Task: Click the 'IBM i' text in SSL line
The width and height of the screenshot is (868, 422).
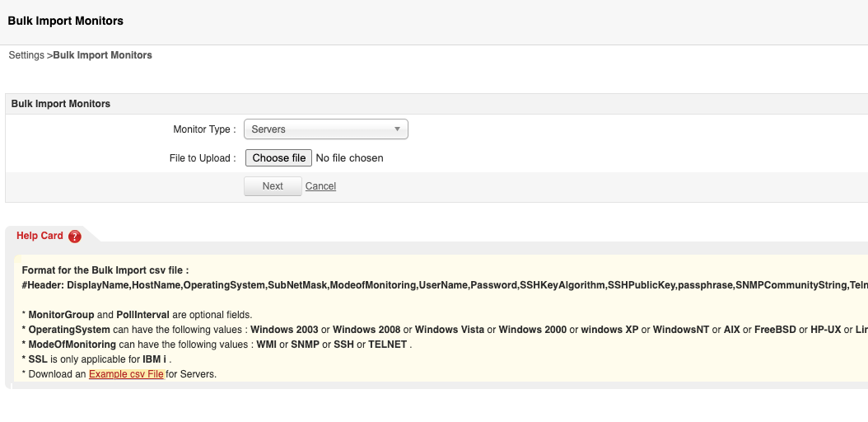Action: (155, 359)
